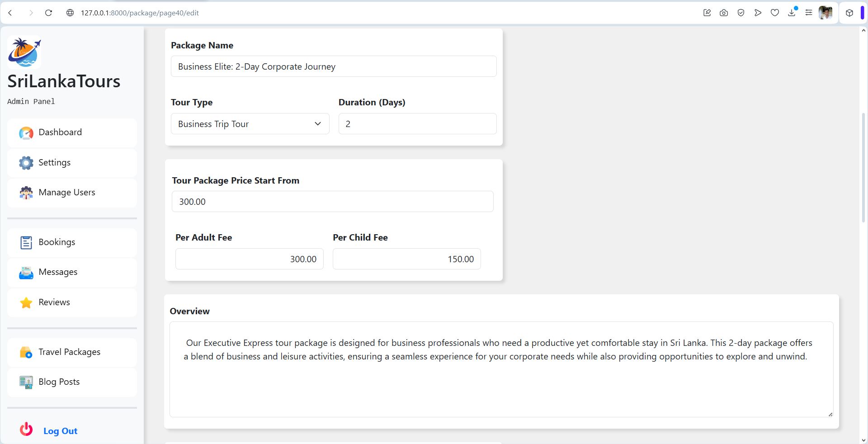Open the easy setup sliders icon
Viewport: 868px width, 444px height.
tap(809, 13)
